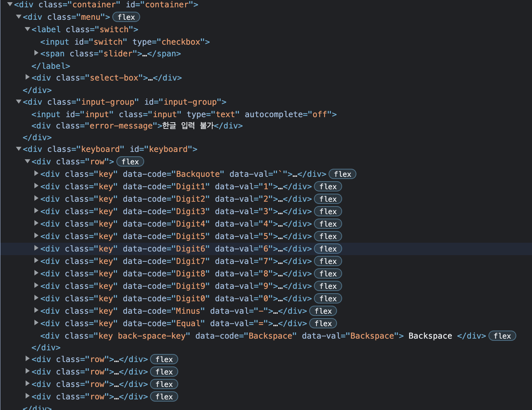This screenshot has height=410, width=532.
Task: Toggle flex badge on Digit1 key
Action: [x=328, y=187]
